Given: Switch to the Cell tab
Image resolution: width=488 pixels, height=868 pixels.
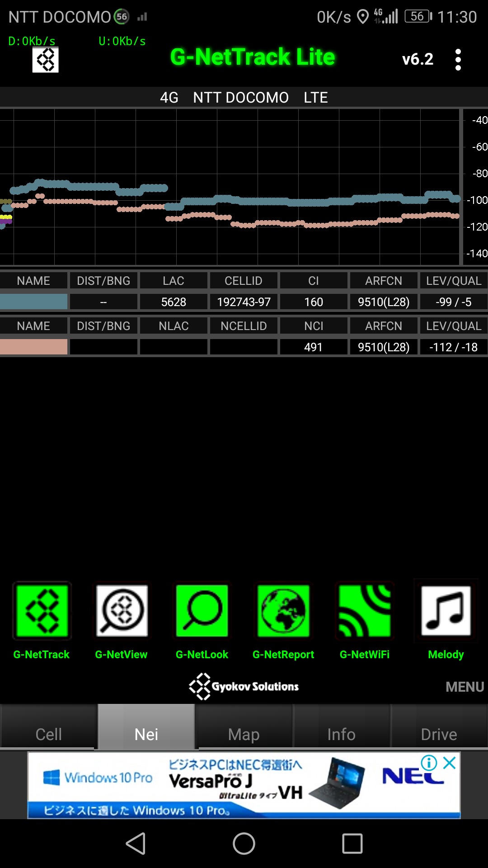Looking at the screenshot, I should coord(49,734).
